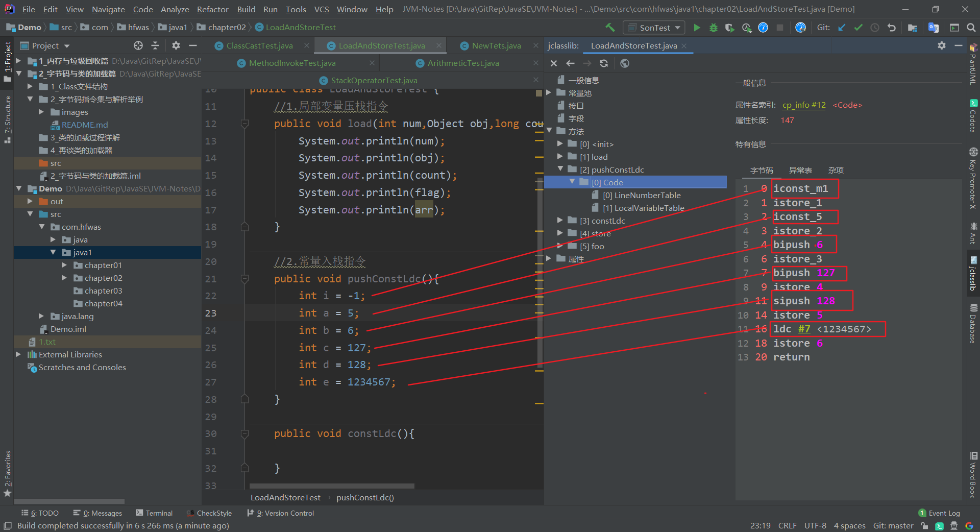Click the locate-file target icon in Project panel
Screen dimensions: 980x532
pyautogui.click(x=138, y=45)
